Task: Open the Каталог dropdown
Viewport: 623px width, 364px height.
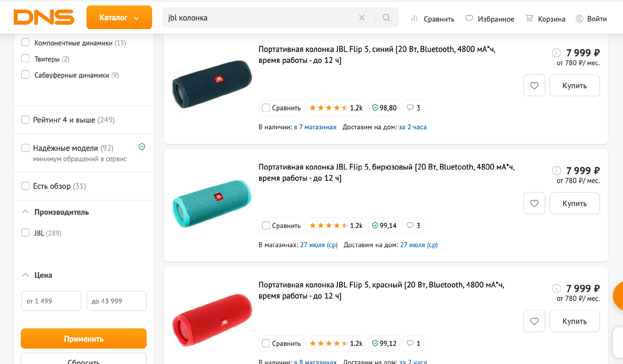Action: click(x=119, y=17)
